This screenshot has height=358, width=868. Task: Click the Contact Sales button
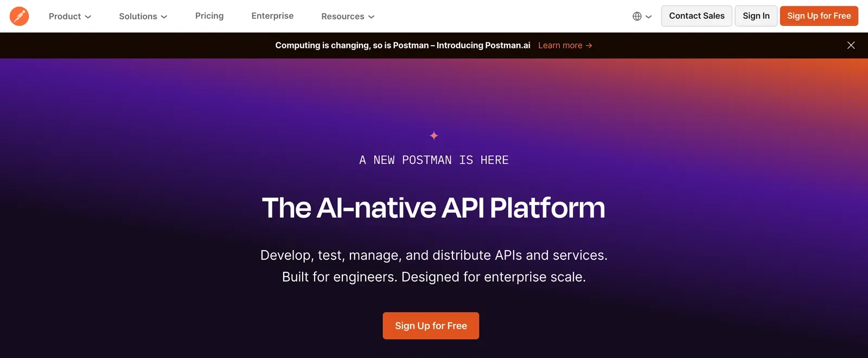[x=697, y=16]
